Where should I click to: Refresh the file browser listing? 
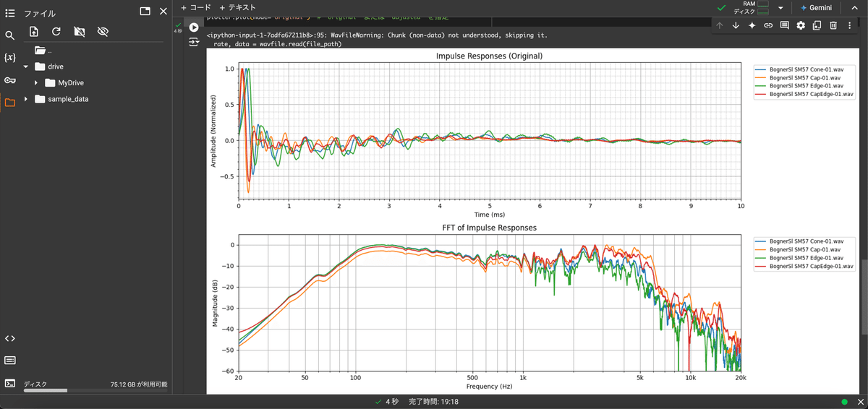pyautogui.click(x=56, y=32)
